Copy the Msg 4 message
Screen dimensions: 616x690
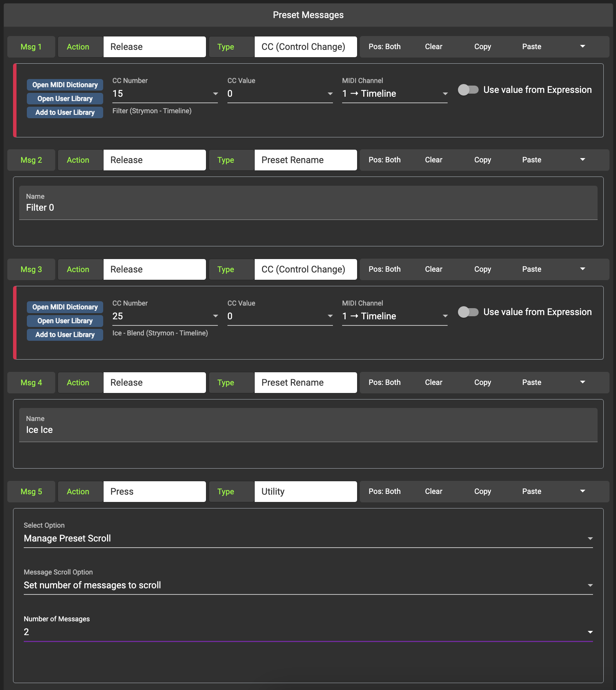tap(482, 383)
